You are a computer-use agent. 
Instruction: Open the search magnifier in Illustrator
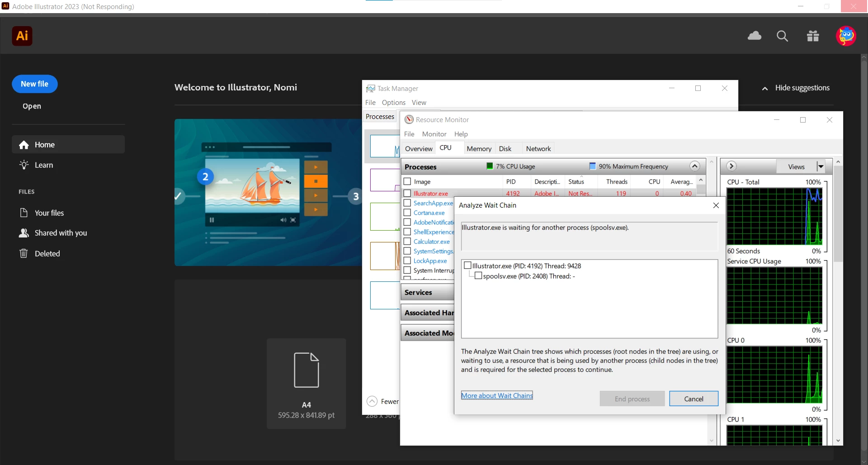782,36
